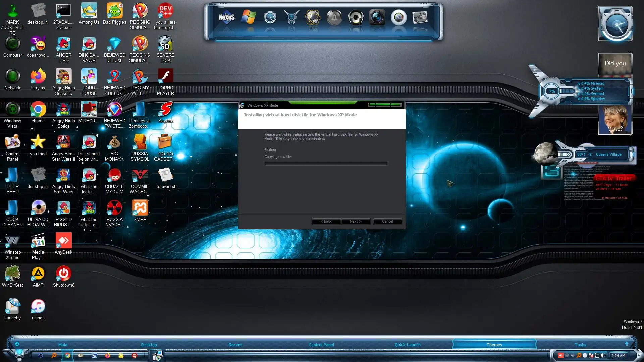Click the installation progress bar

(x=326, y=164)
